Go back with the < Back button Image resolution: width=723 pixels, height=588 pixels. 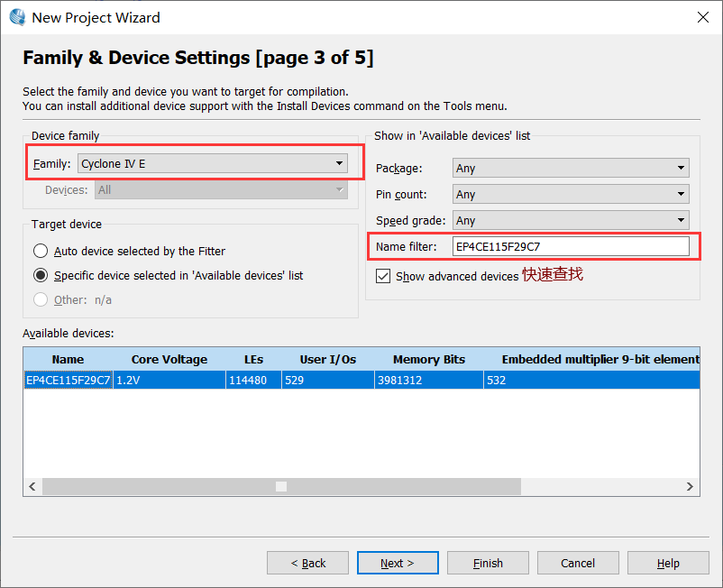(307, 563)
